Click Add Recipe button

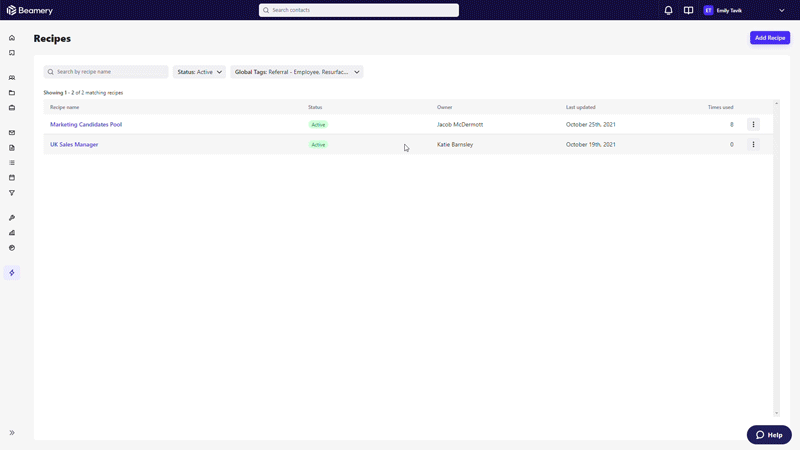click(x=770, y=38)
